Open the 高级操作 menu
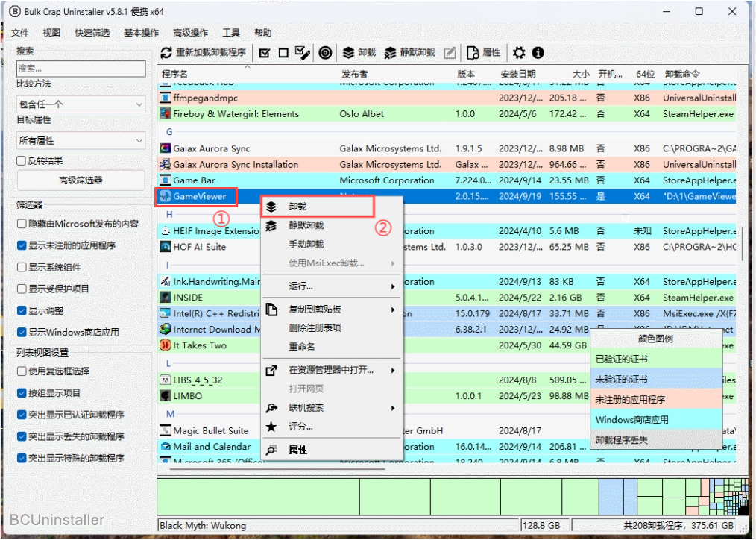The width and height of the screenshot is (756, 540). [190, 33]
